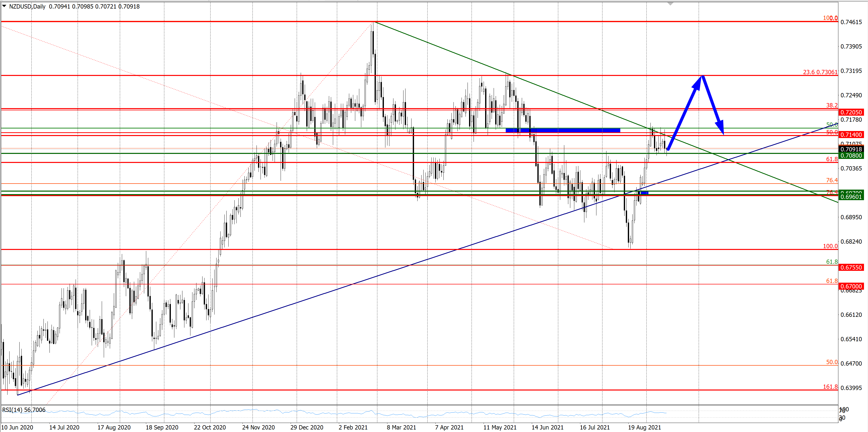868x432 pixels.
Task: Click the upward blue forecast arrow
Action: [685, 112]
